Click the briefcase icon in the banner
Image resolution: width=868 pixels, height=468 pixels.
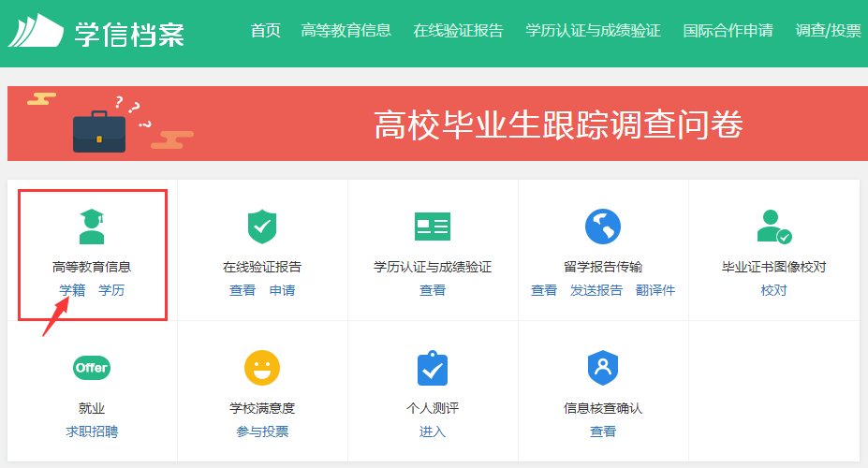[x=99, y=132]
